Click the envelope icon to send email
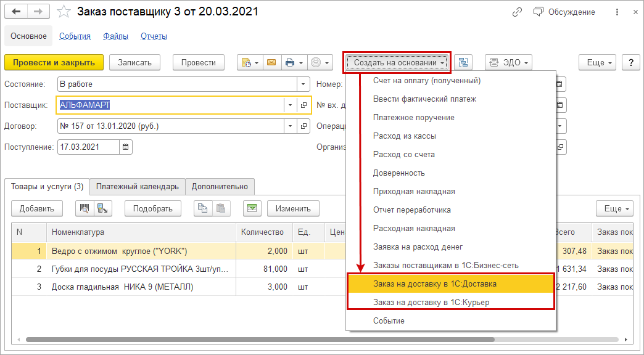644x355 pixels. [x=271, y=63]
